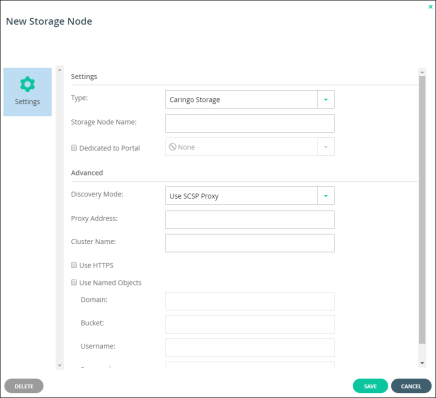This screenshot has height=398, width=436.
Task: Select the Settings tab in sidebar
Action: (x=27, y=92)
